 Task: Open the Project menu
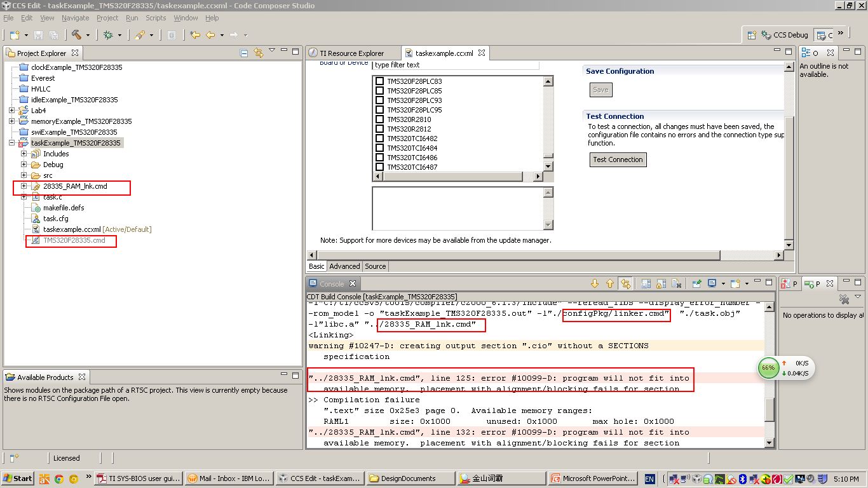(x=107, y=18)
